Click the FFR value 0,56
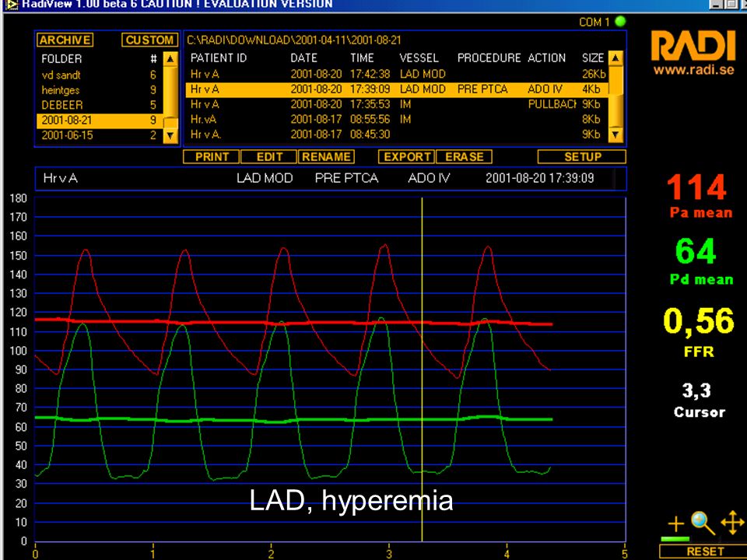Screen dimensions: 747x560 [699, 320]
